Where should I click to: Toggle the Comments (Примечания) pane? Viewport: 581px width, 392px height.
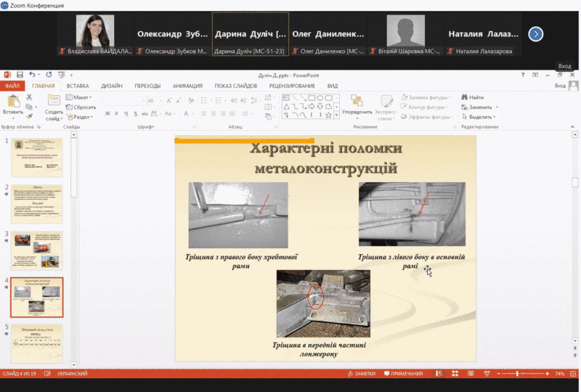(x=403, y=374)
